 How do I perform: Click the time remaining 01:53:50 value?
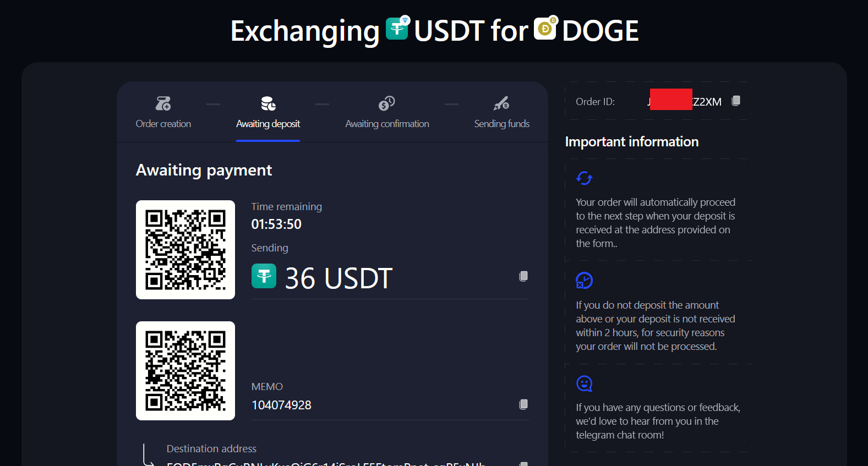click(x=276, y=224)
